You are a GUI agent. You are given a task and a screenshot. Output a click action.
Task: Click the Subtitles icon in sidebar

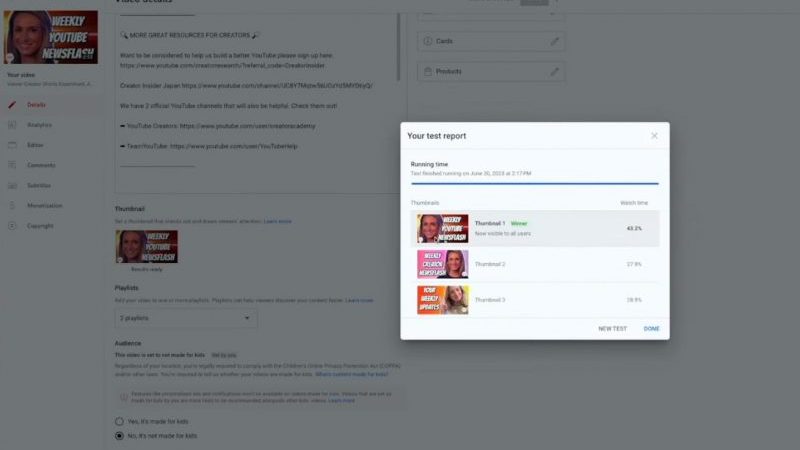[x=12, y=185]
